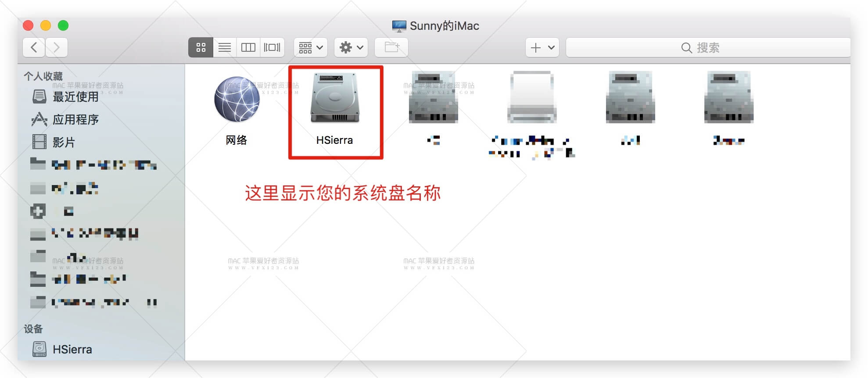Open the gear action menu
Image resolution: width=868 pixels, height=378 pixels.
pos(351,47)
